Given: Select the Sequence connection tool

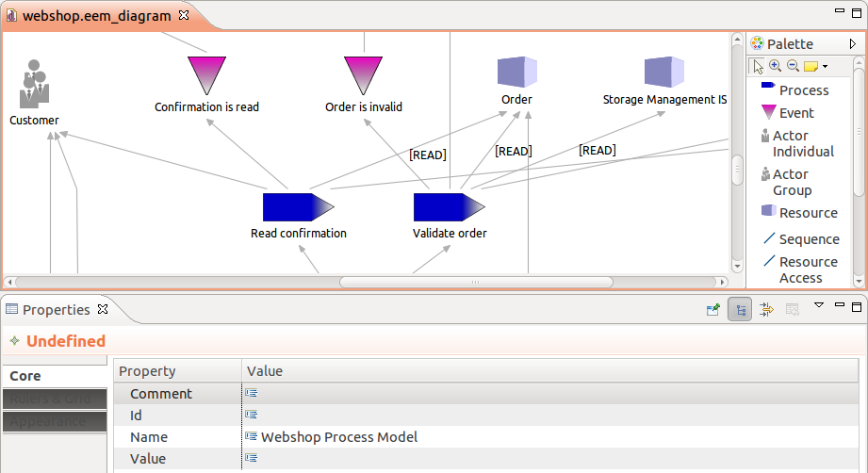Looking at the screenshot, I should 801,239.
